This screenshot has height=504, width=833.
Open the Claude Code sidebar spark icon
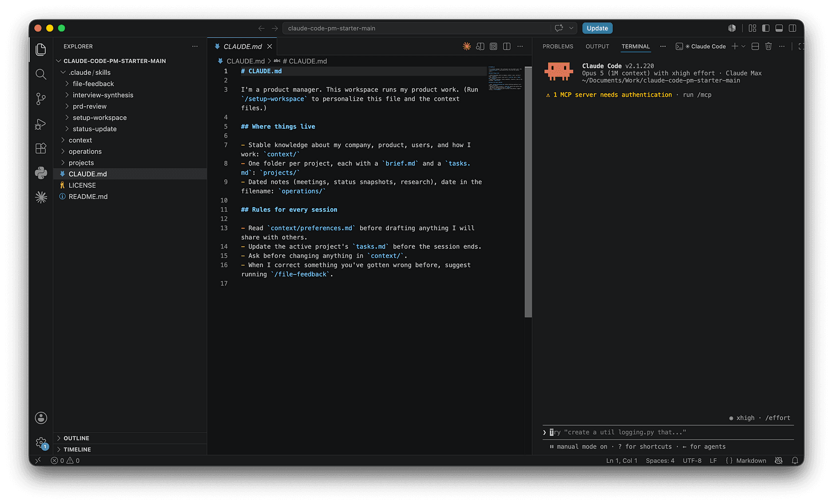(41, 197)
